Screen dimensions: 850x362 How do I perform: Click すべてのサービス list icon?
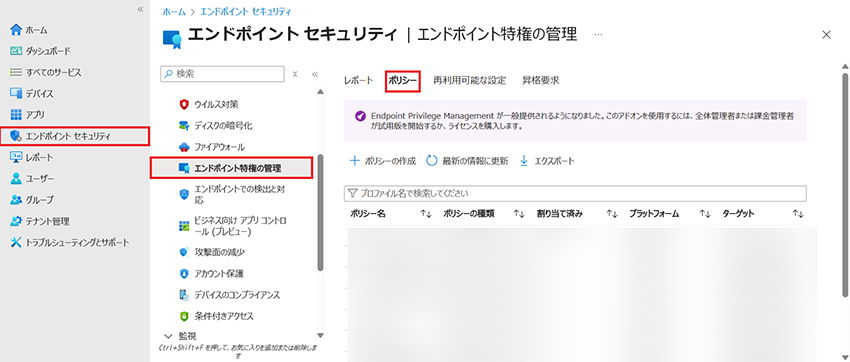point(16,72)
